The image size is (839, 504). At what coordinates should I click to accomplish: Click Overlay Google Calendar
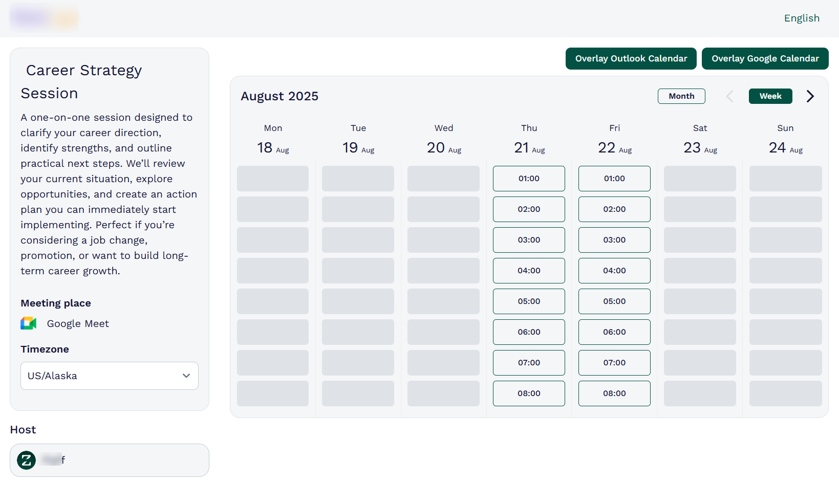(765, 58)
